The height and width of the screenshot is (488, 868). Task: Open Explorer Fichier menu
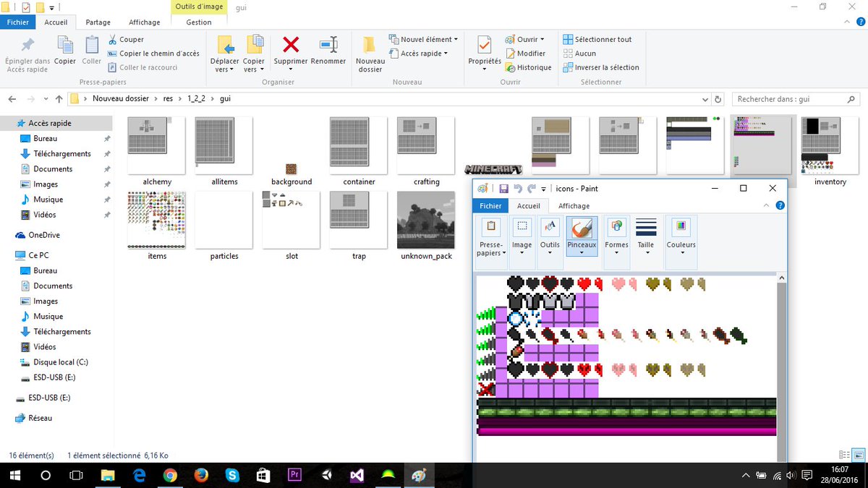(x=18, y=22)
